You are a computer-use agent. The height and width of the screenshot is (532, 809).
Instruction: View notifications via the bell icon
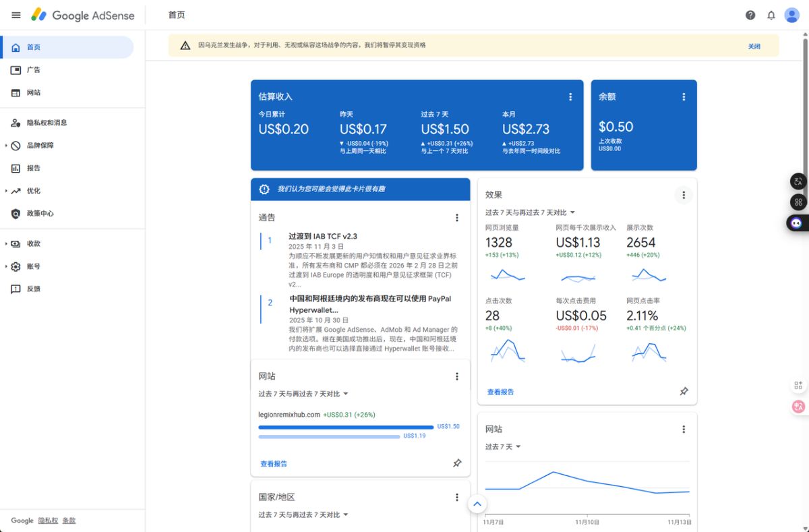[771, 15]
